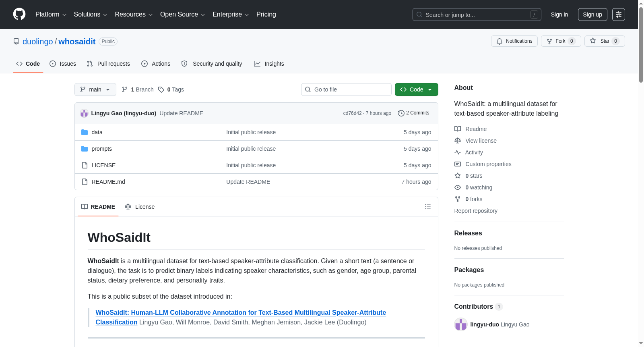The image size is (644, 347).
Task: Switch to the Insights tab
Action: (269, 64)
